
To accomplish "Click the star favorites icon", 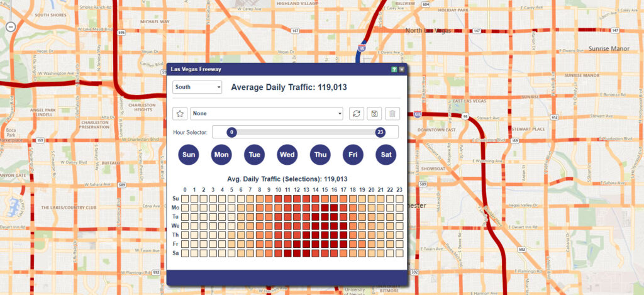I will (180, 114).
